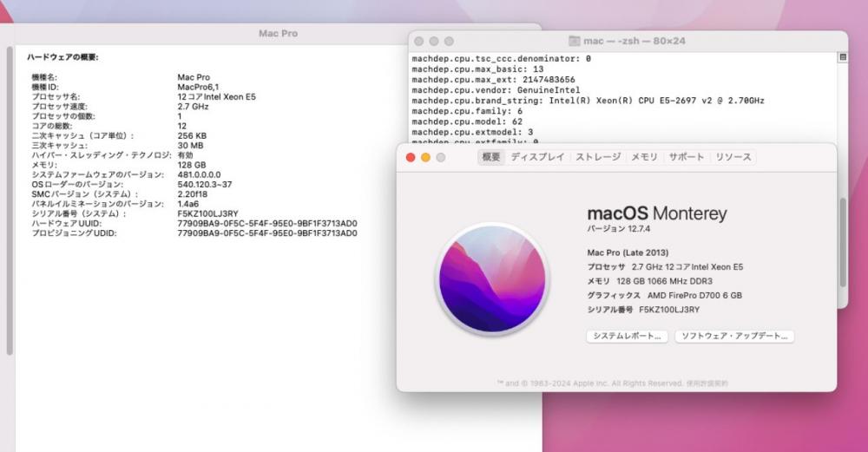The height and width of the screenshot is (452, 868).
Task: Click the バージョン 12.7.4 text
Action: [x=618, y=228]
